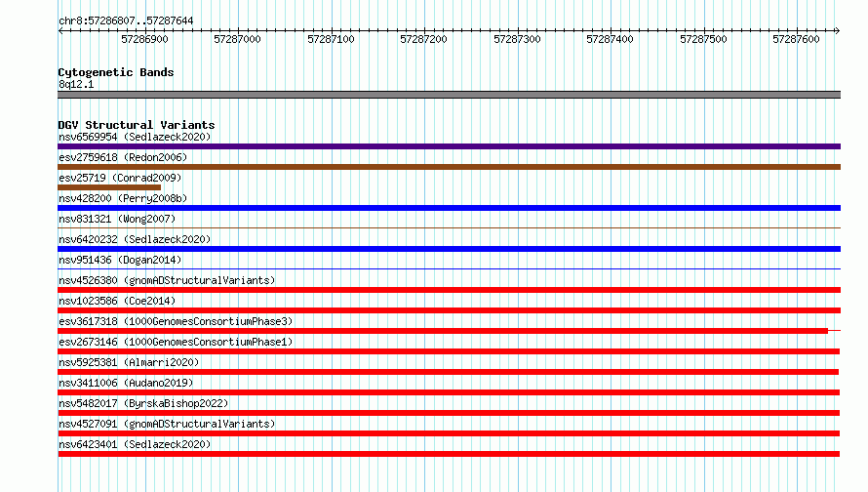Open the nsv1023586 (Coe2014) label
868x492 pixels.
(x=117, y=301)
